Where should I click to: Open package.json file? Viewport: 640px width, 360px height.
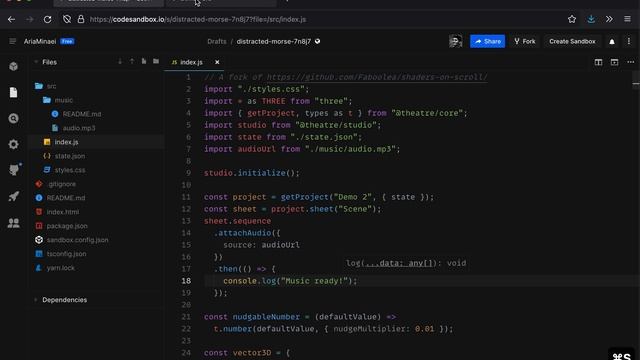(67, 226)
